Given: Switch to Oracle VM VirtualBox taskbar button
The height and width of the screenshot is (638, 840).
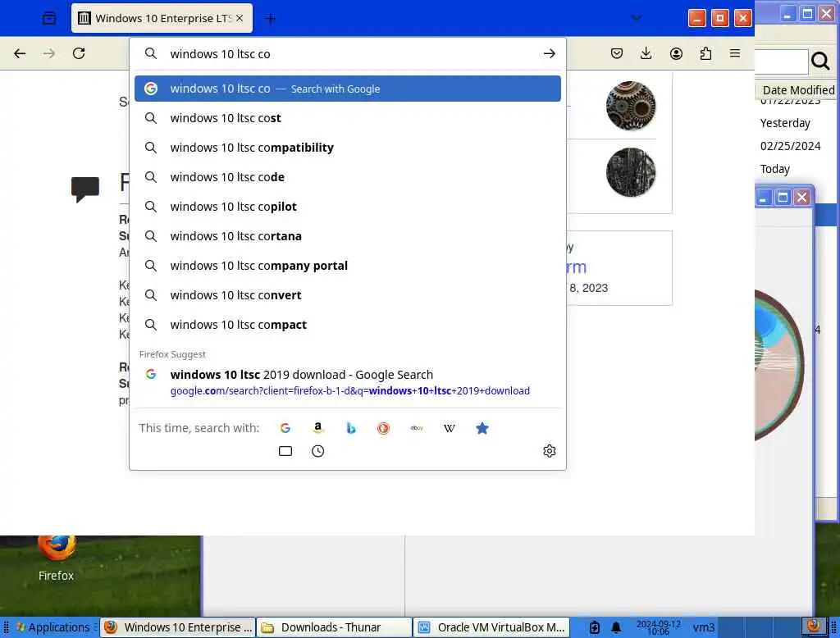Looking at the screenshot, I should 491,627.
